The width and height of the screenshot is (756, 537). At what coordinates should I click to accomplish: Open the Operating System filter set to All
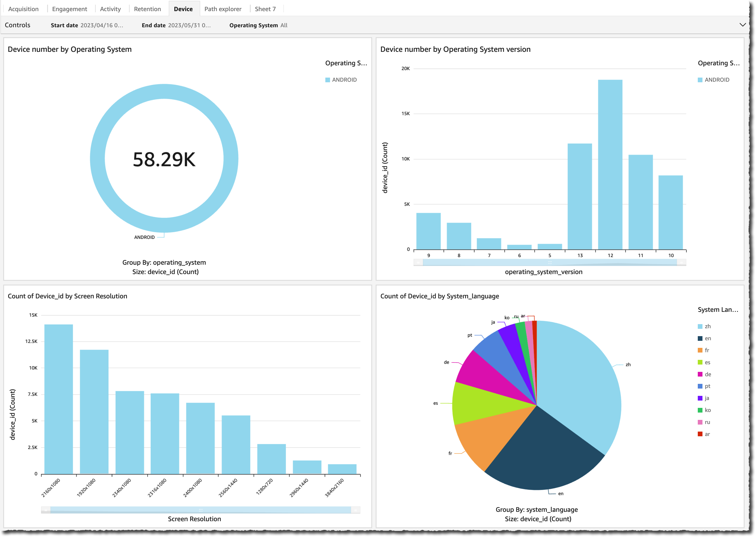pyautogui.click(x=283, y=25)
